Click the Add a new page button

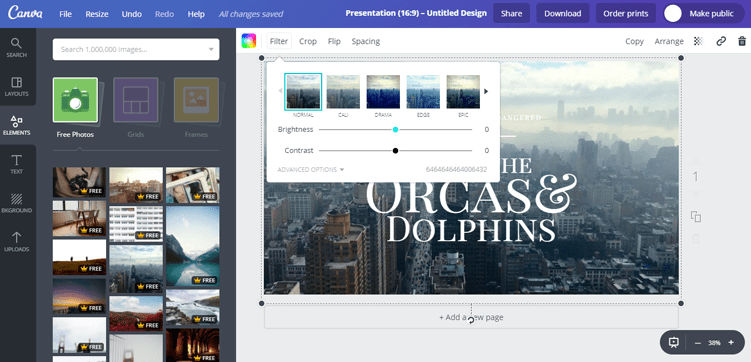point(471,317)
